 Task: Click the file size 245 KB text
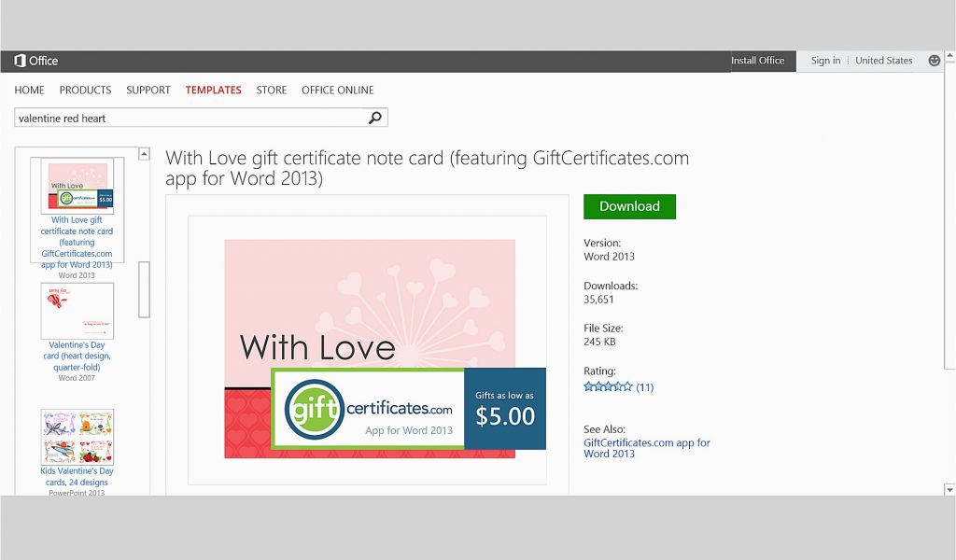599,342
